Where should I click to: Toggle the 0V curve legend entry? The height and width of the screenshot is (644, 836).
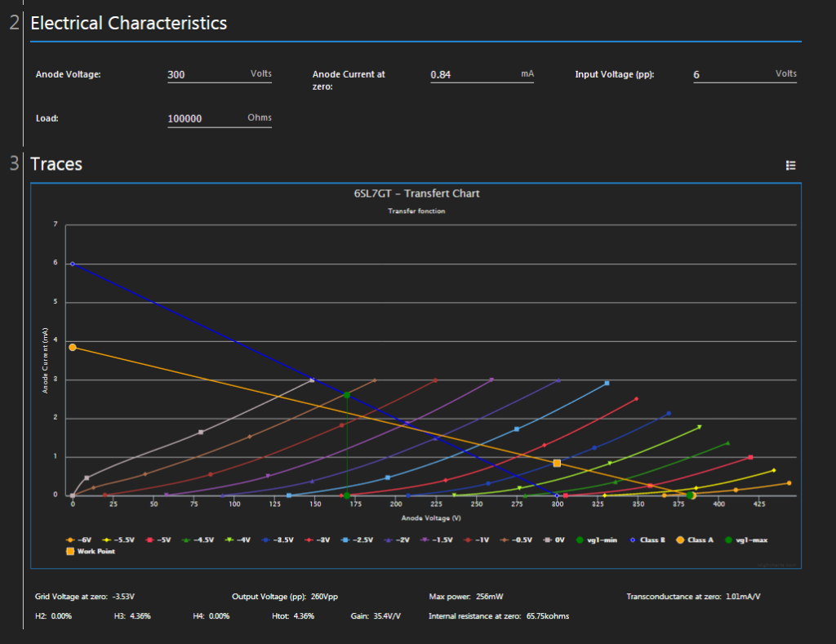[x=555, y=540]
